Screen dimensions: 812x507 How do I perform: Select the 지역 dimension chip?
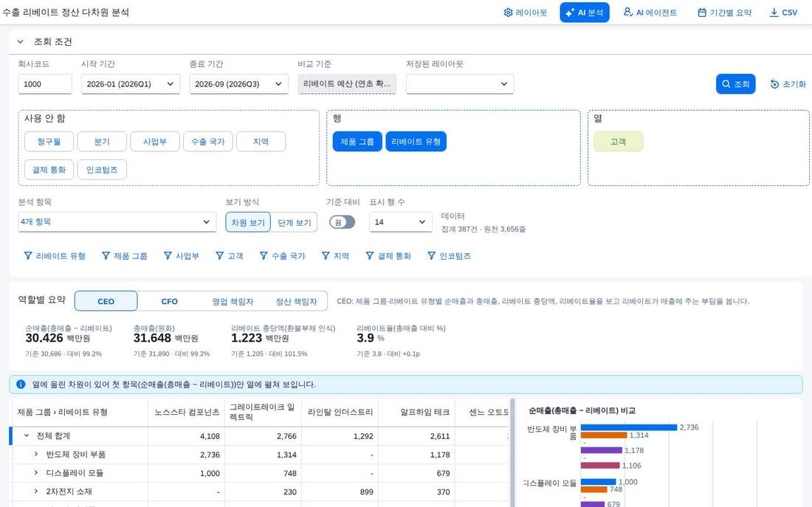[261, 142]
